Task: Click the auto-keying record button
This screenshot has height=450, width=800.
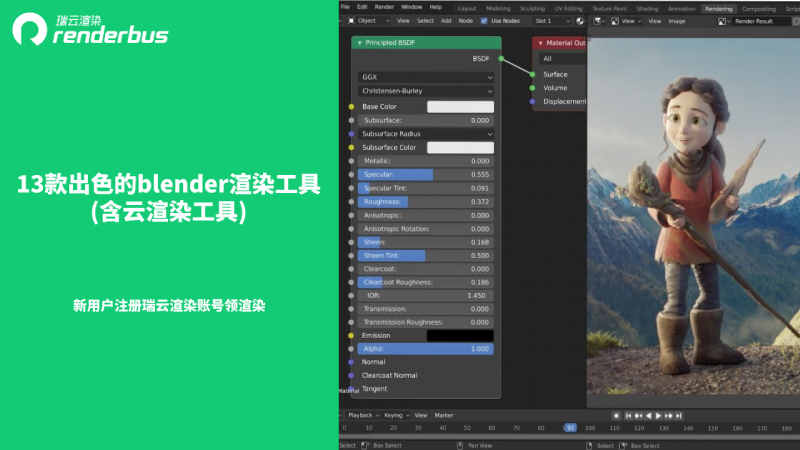Action: click(617, 415)
